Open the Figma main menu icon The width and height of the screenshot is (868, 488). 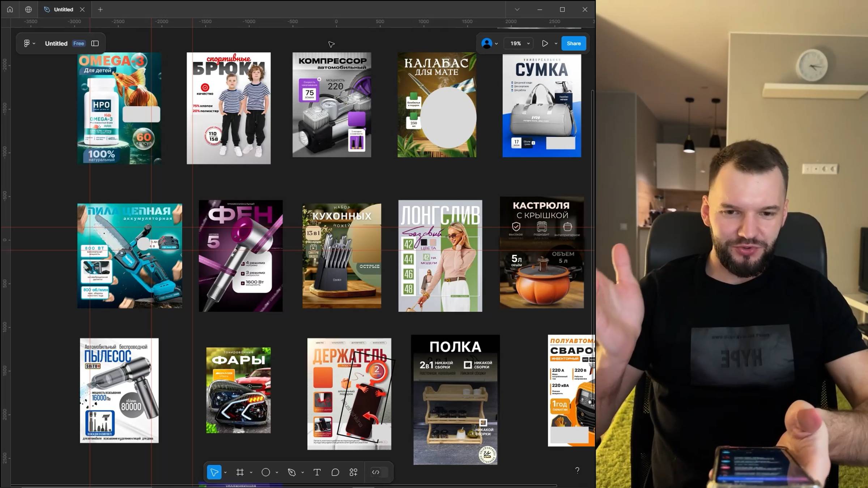27,43
